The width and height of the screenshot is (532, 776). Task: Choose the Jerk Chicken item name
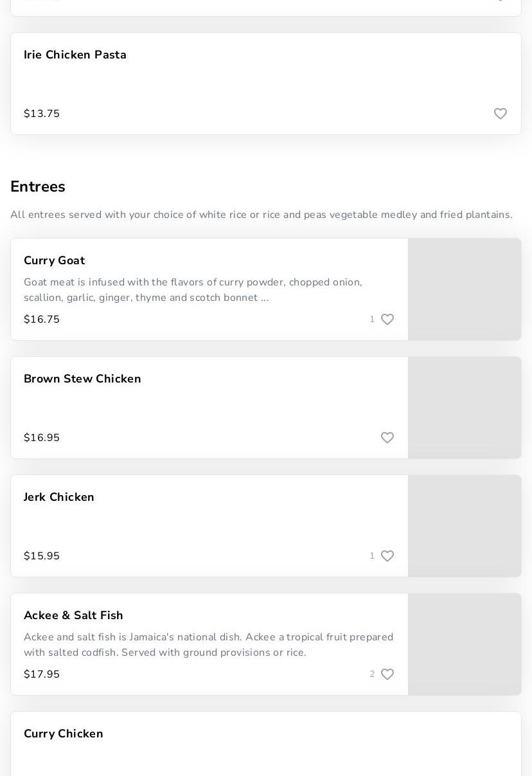59,498
